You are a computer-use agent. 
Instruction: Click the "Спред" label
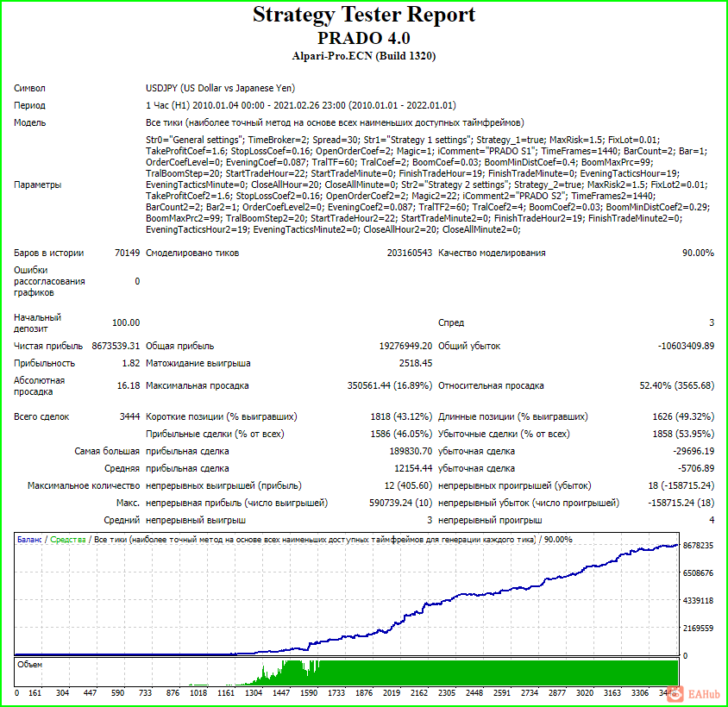coord(451,322)
